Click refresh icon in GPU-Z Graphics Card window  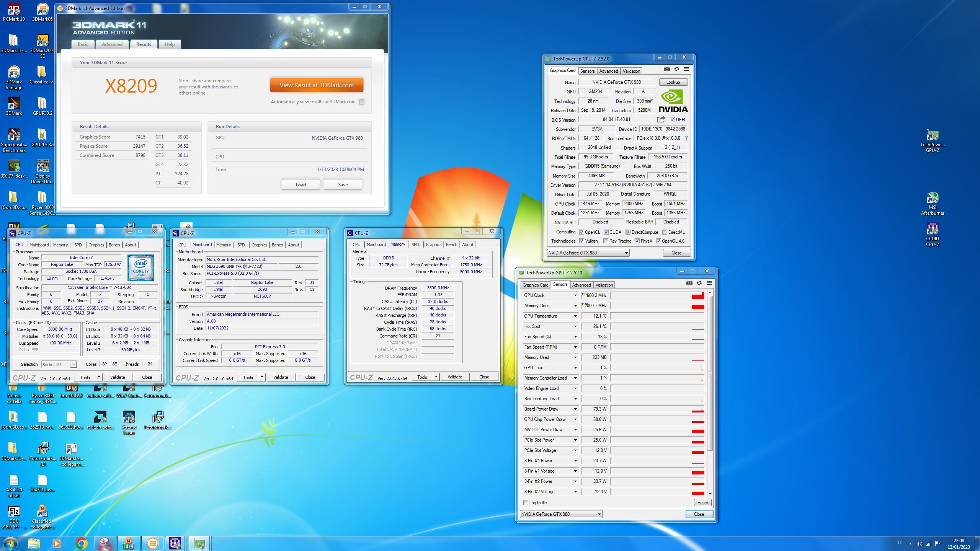676,69
